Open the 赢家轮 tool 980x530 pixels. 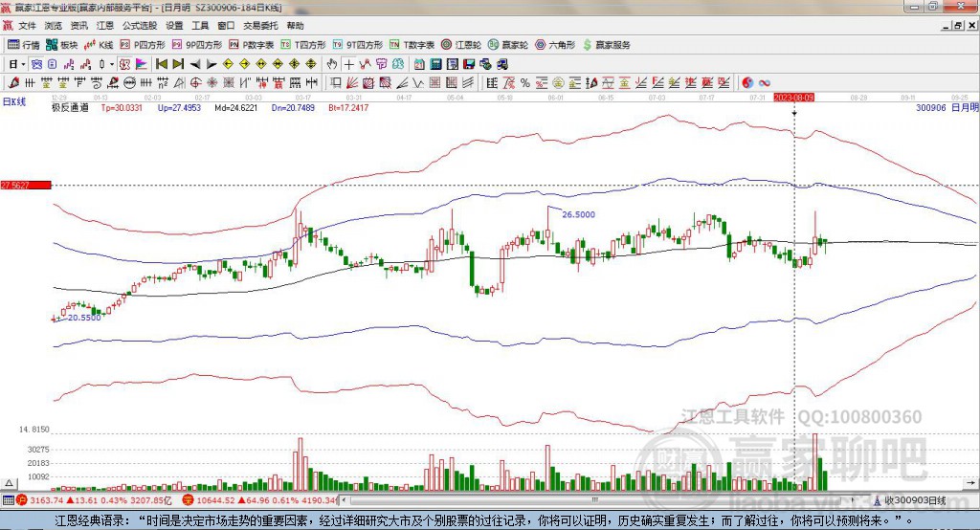point(508,45)
